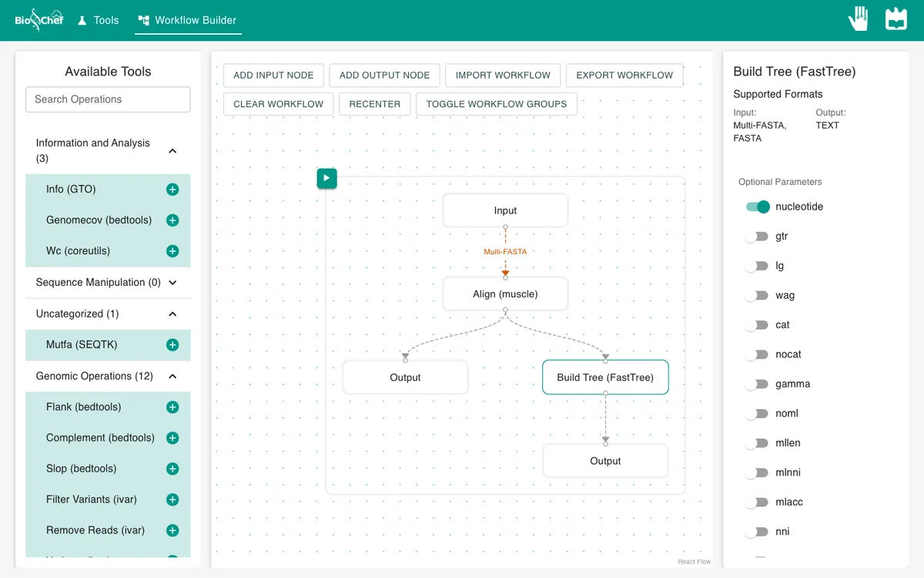Select the Align (muscle) node
Image resolution: width=924 pixels, height=578 pixels.
tap(505, 294)
